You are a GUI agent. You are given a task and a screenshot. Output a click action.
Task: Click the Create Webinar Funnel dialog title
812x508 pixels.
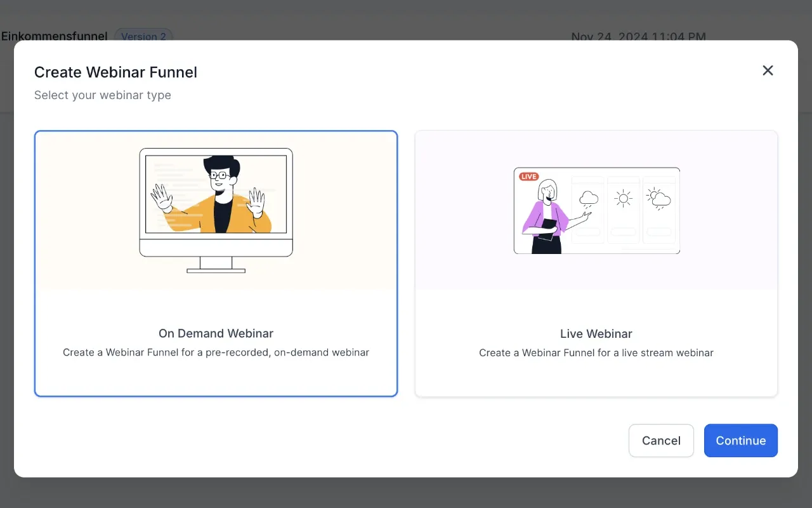(115, 72)
